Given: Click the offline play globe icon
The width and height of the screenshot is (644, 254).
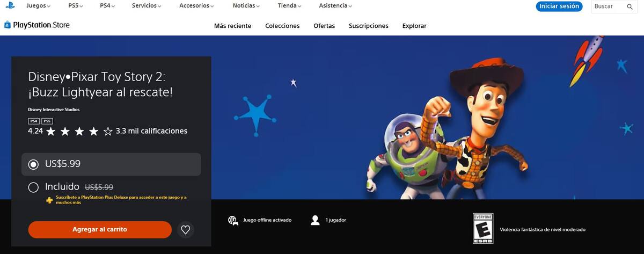Looking at the screenshot, I should coord(233,220).
